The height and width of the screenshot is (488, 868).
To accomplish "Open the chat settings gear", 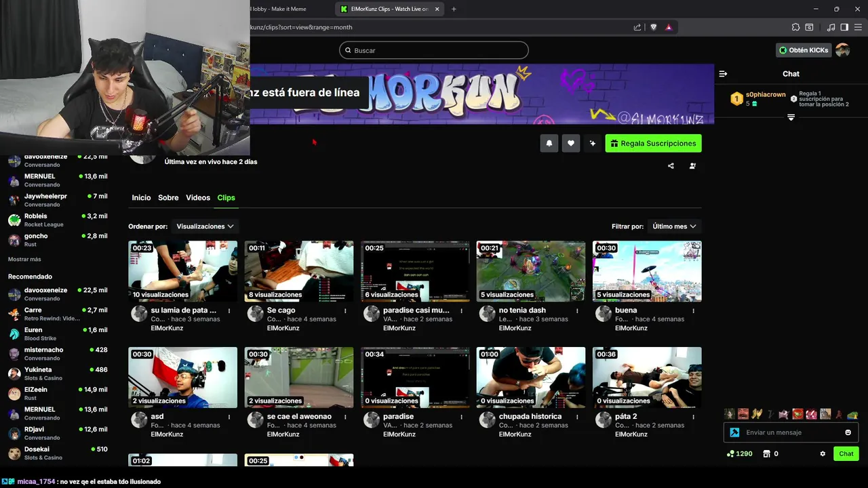I will tap(823, 453).
